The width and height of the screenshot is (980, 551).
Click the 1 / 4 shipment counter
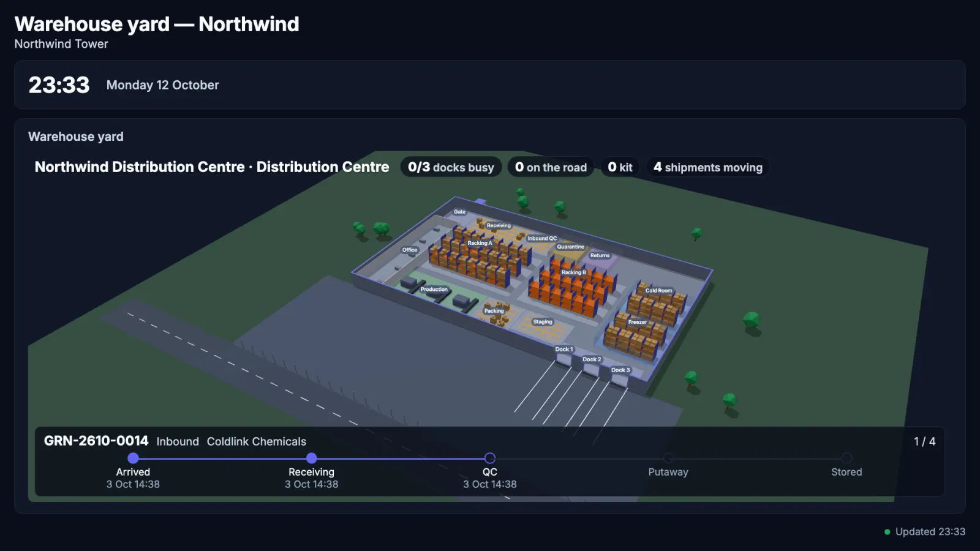click(924, 441)
